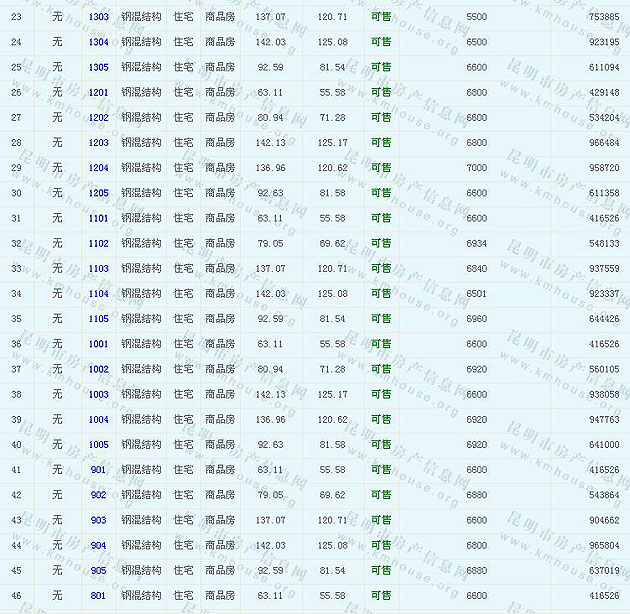Image resolution: width=630 pixels, height=614 pixels.
Task: Open room 901 link
Action: pyautogui.click(x=98, y=470)
